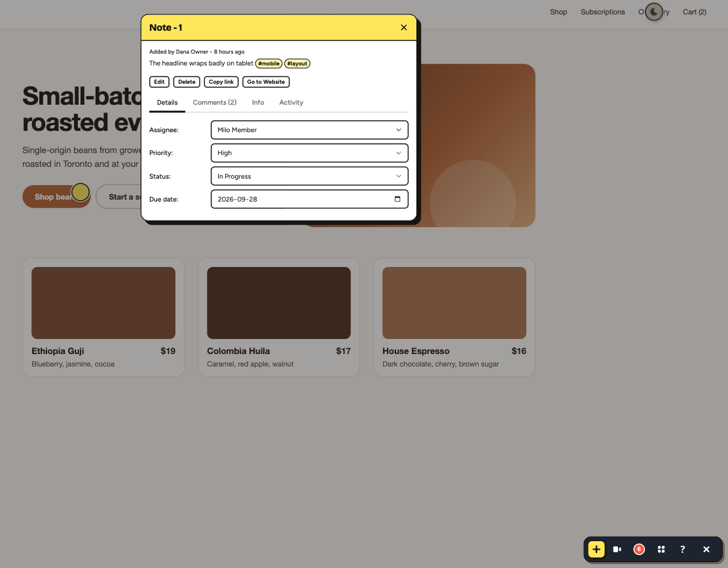Click the House Espresso product name
The image size is (728, 568).
pos(416,351)
